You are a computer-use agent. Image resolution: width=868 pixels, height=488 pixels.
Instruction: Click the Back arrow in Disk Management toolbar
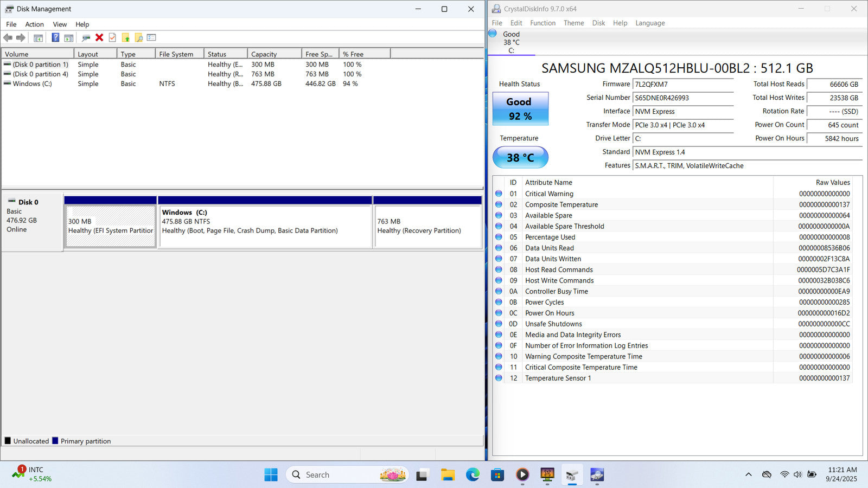coord(8,37)
